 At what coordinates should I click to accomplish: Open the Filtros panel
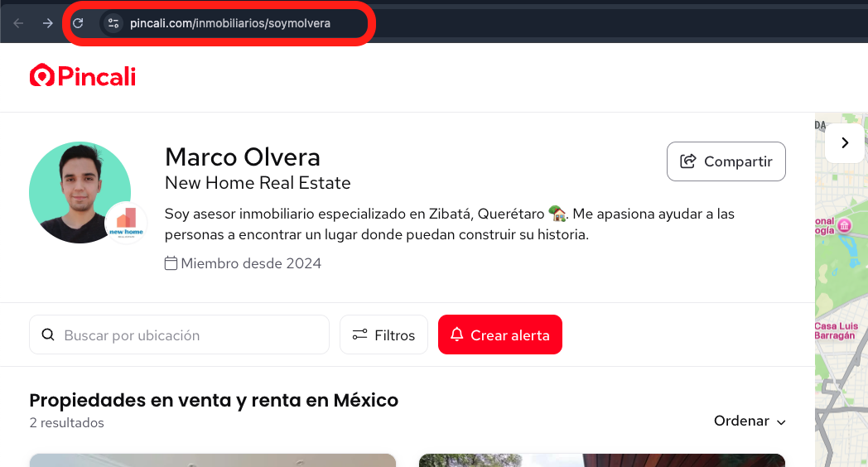383,335
